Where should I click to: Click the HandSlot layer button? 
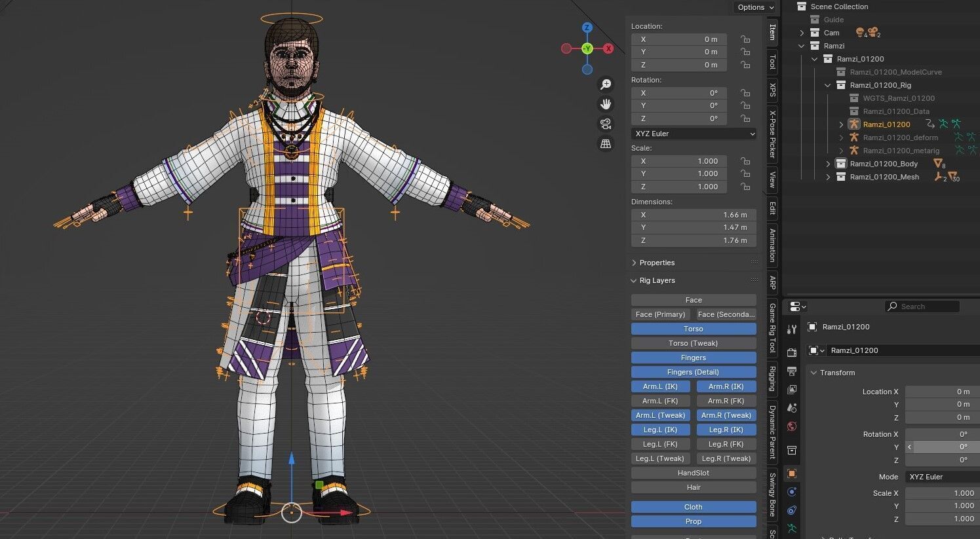click(x=694, y=473)
